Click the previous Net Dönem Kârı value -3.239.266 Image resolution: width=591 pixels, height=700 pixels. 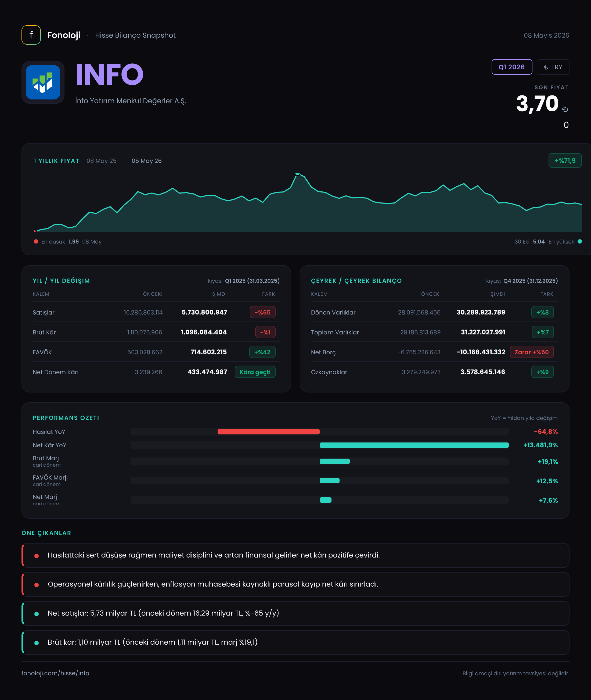[147, 372]
